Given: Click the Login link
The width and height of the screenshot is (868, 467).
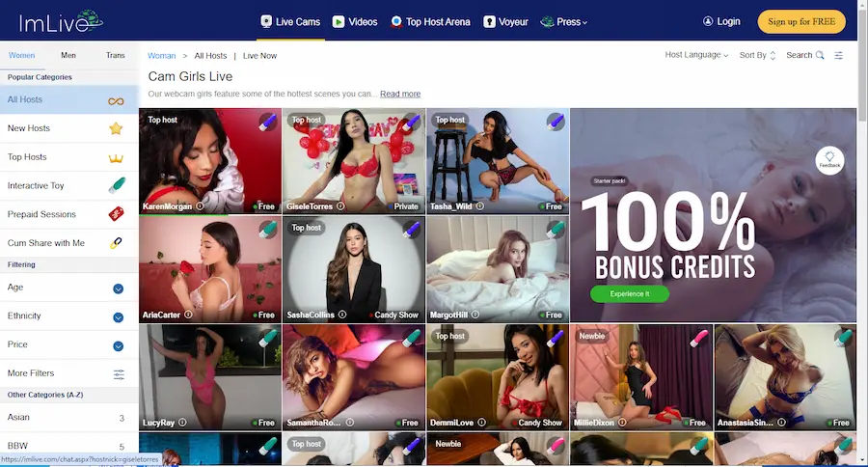Looking at the screenshot, I should click(x=721, y=21).
